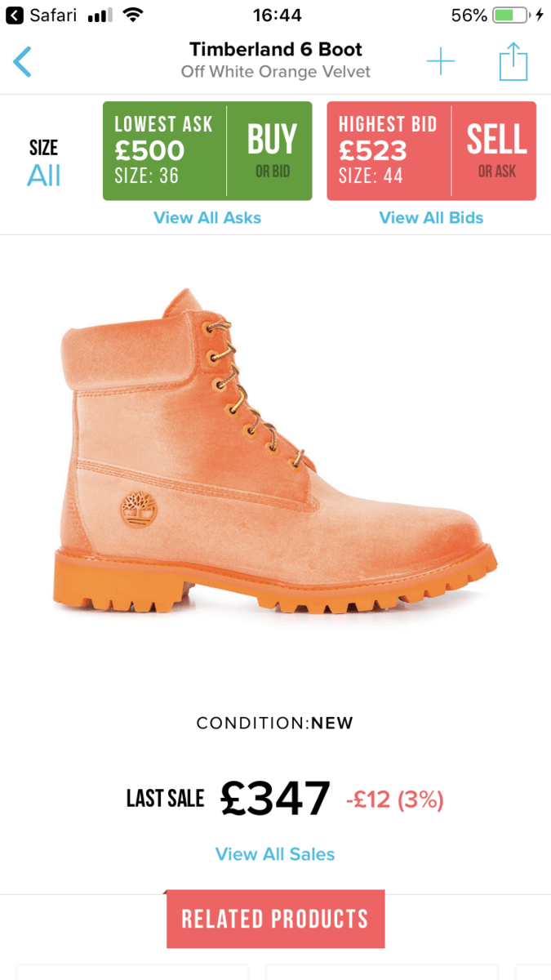Tap the cellular signal bars icon
Screen dimensions: 551x980
point(100,15)
